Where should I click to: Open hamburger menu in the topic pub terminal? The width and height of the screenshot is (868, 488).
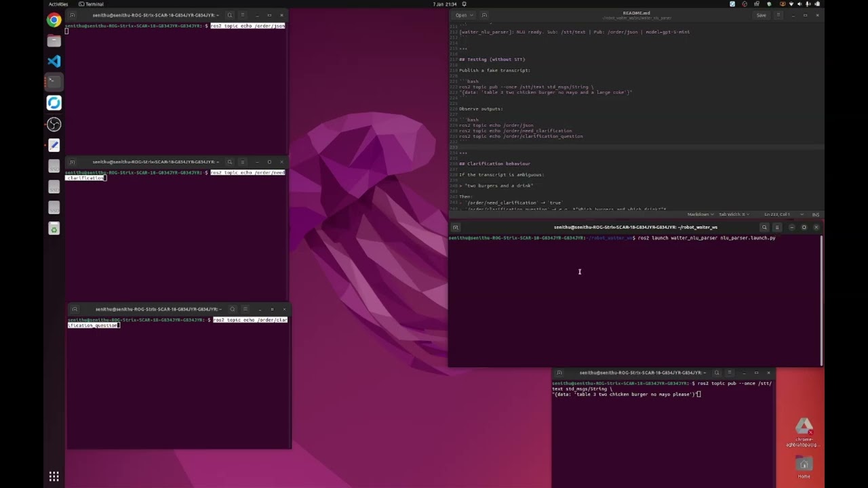point(730,373)
